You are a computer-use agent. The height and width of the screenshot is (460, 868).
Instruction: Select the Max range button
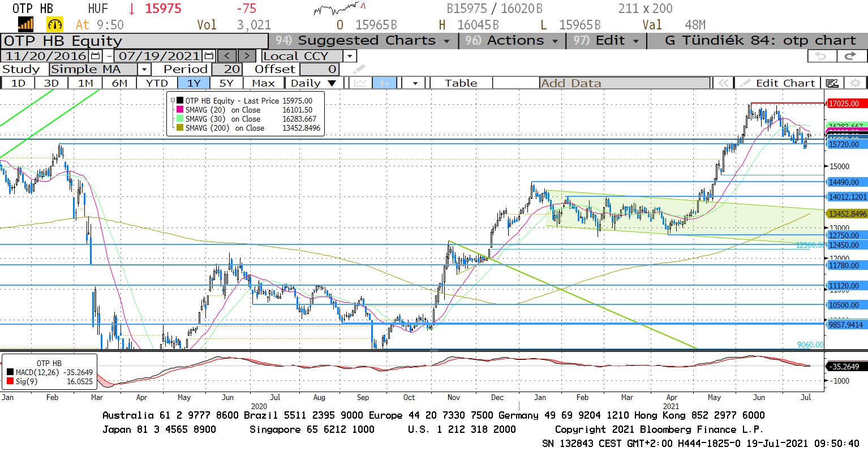(263, 83)
